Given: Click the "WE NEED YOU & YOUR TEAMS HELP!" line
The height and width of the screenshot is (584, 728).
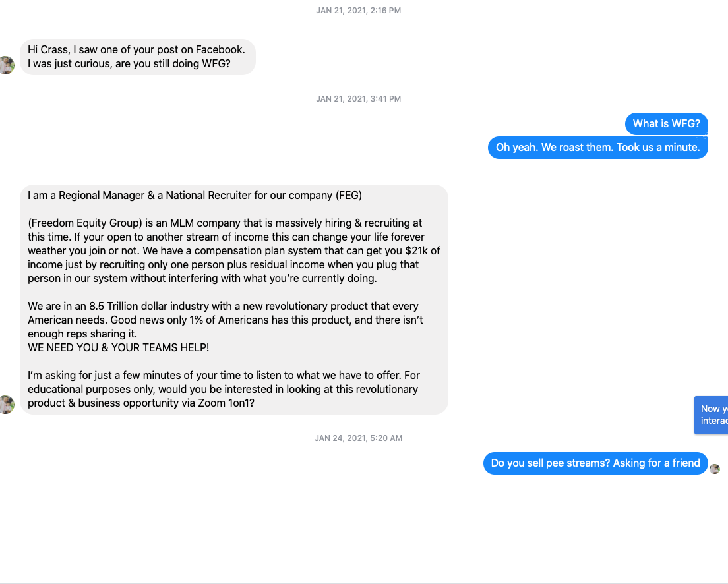Looking at the screenshot, I should coord(118,347).
